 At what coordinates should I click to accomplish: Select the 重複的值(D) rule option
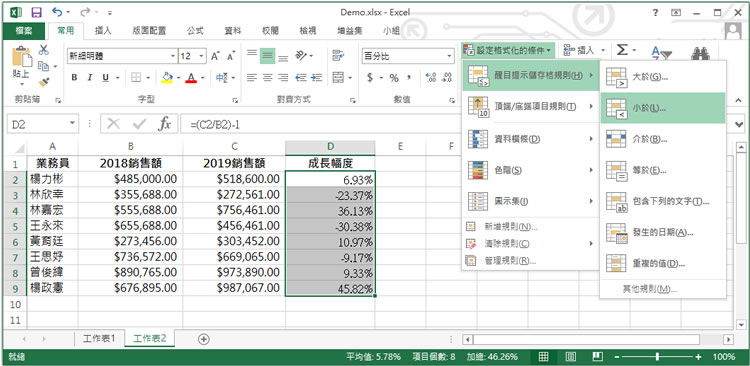pyautogui.click(x=663, y=264)
